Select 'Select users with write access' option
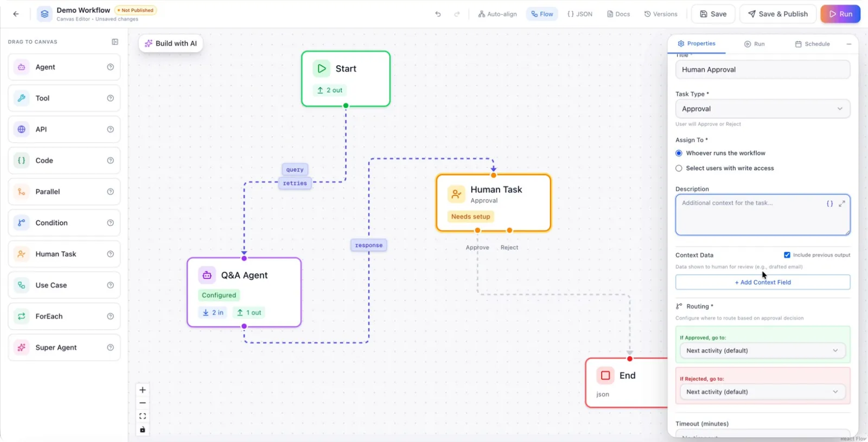Screen dimensions: 868x442 coord(679,169)
